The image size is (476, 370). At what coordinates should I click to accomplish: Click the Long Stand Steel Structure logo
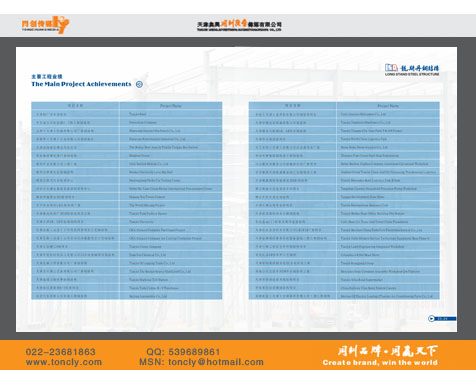coord(412,70)
